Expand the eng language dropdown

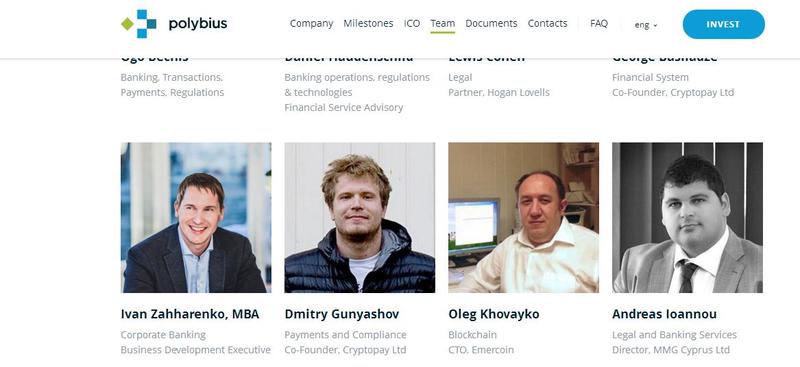pyautogui.click(x=646, y=25)
